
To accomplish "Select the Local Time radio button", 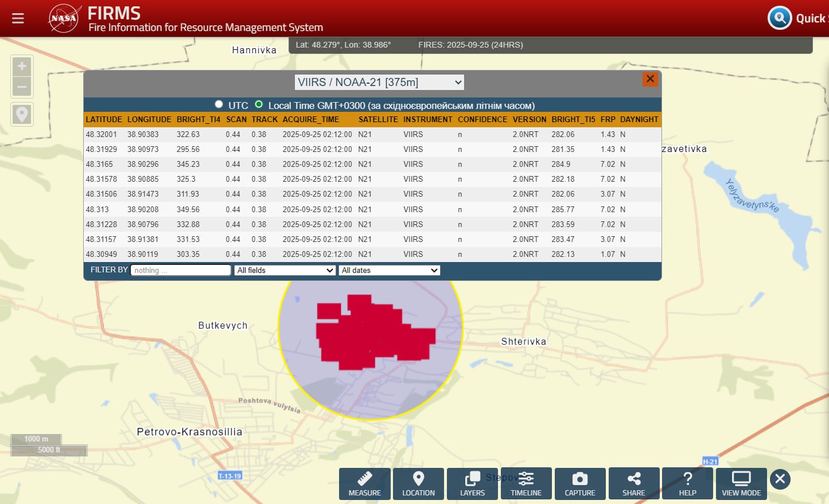I will tap(259, 104).
